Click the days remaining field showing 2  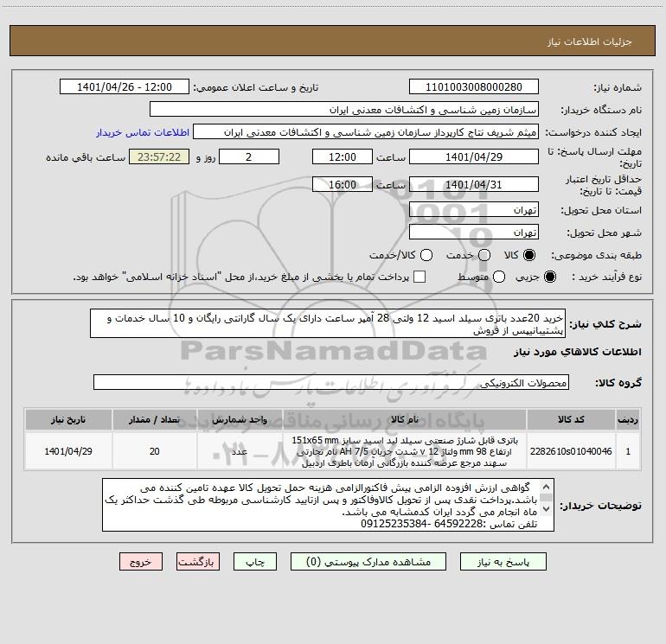pos(249,156)
